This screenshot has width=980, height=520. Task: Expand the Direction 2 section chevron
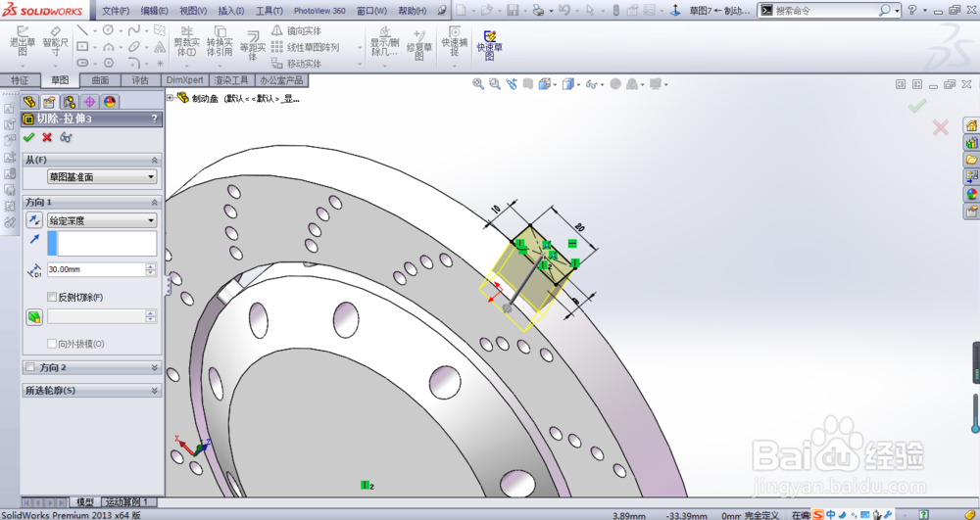click(155, 367)
